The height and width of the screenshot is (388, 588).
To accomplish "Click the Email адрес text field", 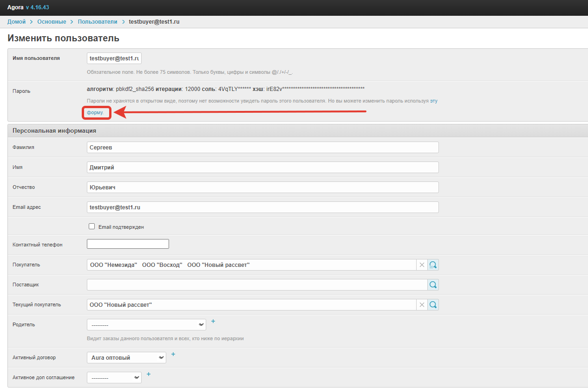I will click(262, 207).
